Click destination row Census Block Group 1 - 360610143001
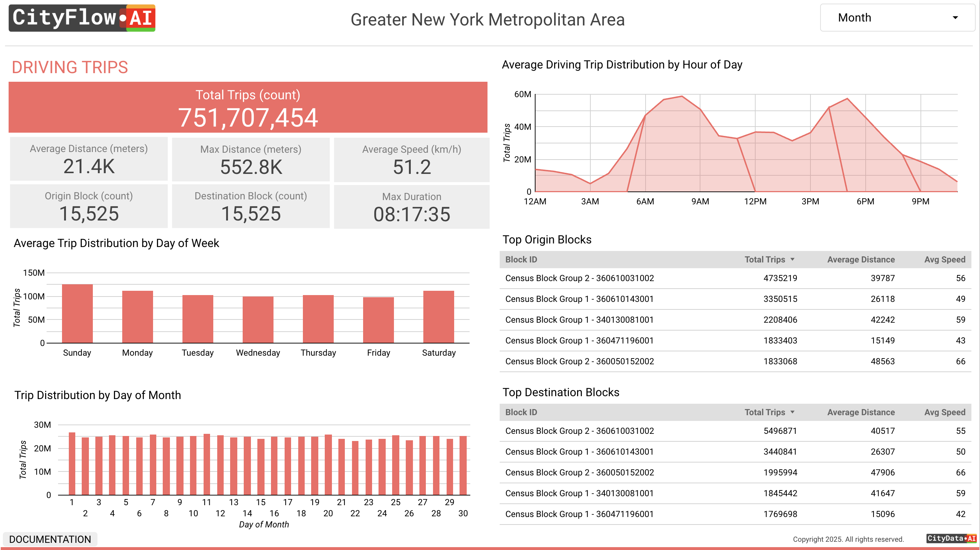 tap(735, 452)
